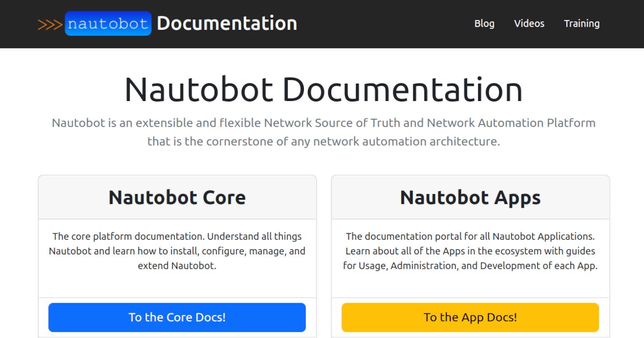Click the To the Core Docs! button
This screenshot has width=644, height=338.
[x=177, y=317]
